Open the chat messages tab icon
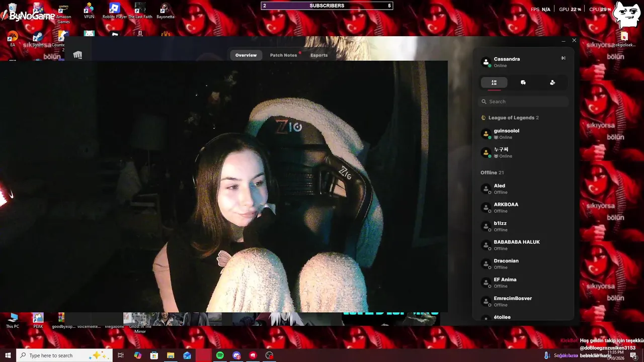Screen dimensions: 644x362 point(523,82)
